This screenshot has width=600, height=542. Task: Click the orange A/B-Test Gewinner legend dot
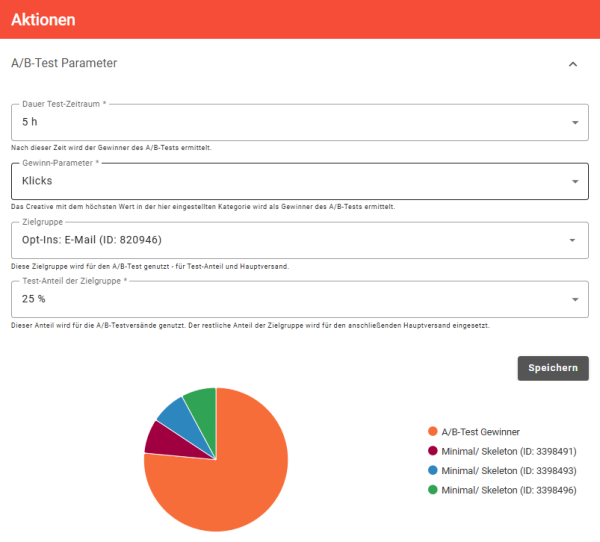432,431
